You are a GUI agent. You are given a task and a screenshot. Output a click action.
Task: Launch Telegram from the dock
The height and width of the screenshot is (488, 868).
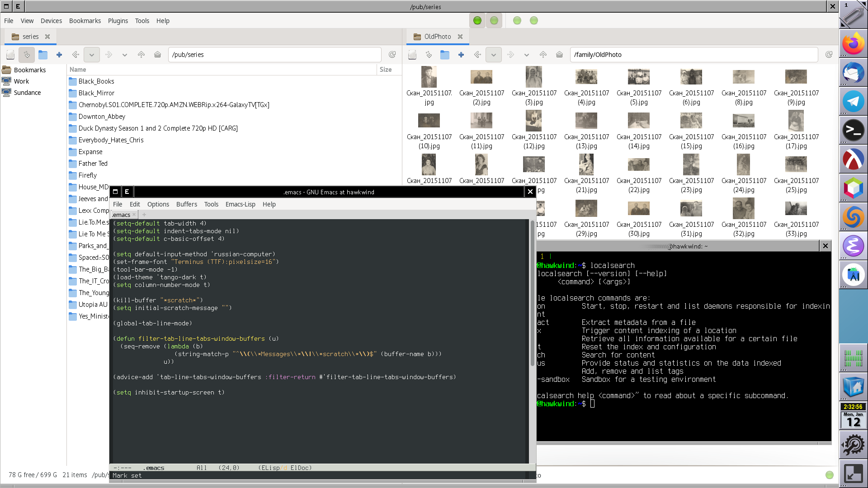(x=853, y=102)
